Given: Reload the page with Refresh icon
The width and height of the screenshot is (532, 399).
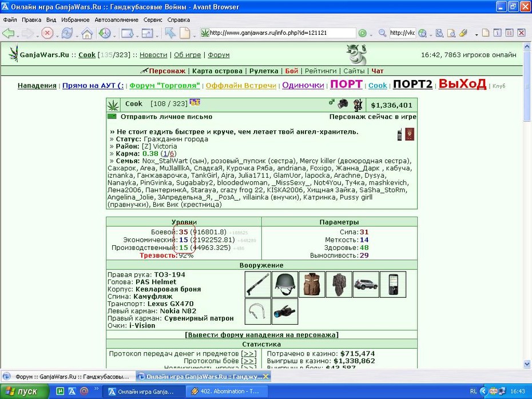Looking at the screenshot, I should [67, 33].
